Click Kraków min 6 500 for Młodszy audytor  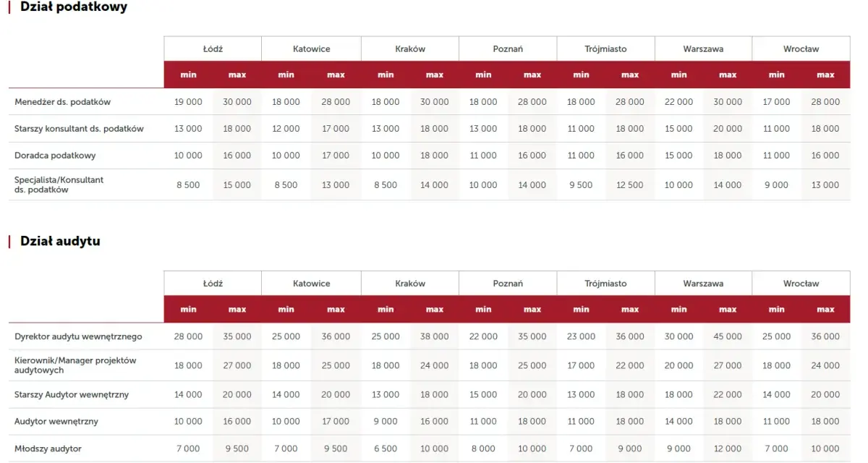386,449
